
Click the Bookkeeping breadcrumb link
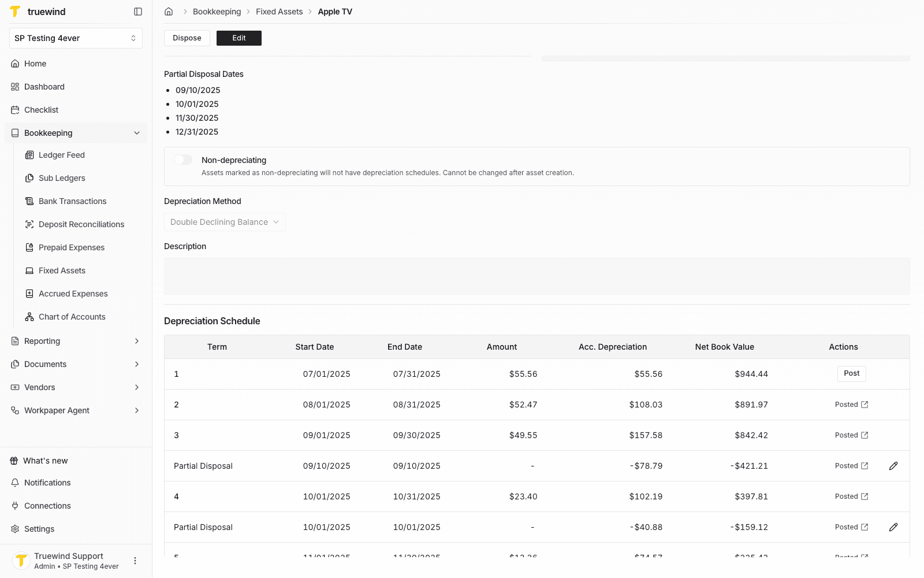coord(217,12)
